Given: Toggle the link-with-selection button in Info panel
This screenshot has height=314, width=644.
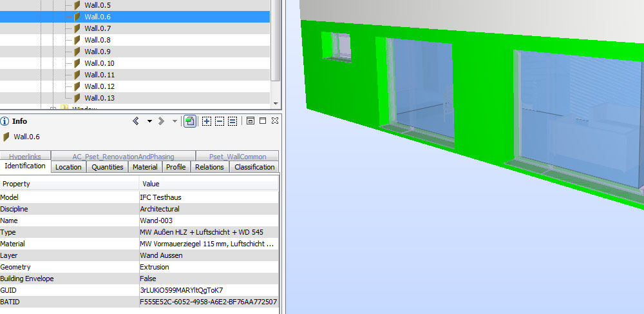Looking at the screenshot, I should coord(190,121).
